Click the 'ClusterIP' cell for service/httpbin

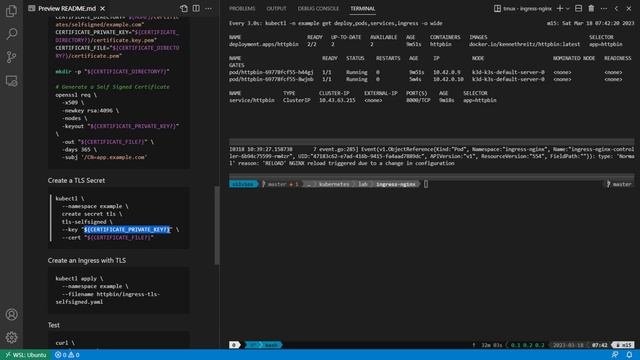pyautogui.click(x=297, y=100)
